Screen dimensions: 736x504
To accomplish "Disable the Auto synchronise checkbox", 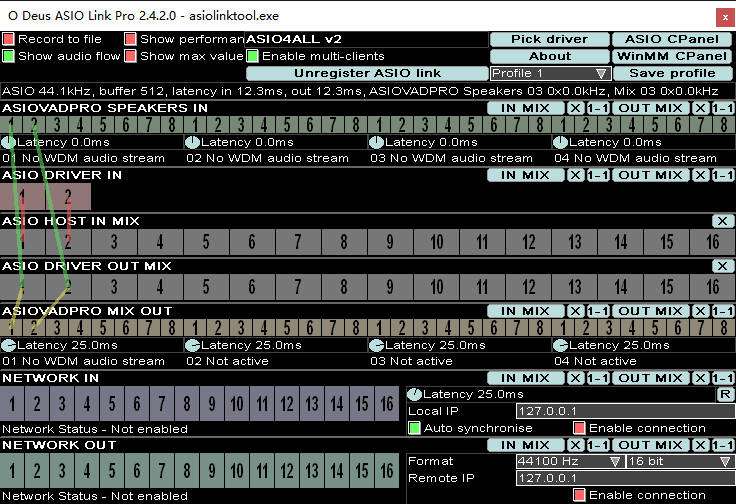I will (x=415, y=428).
